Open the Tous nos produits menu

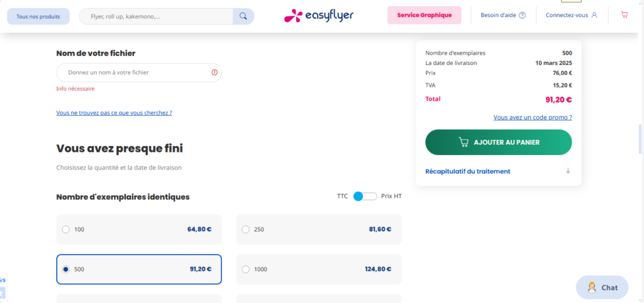point(38,16)
